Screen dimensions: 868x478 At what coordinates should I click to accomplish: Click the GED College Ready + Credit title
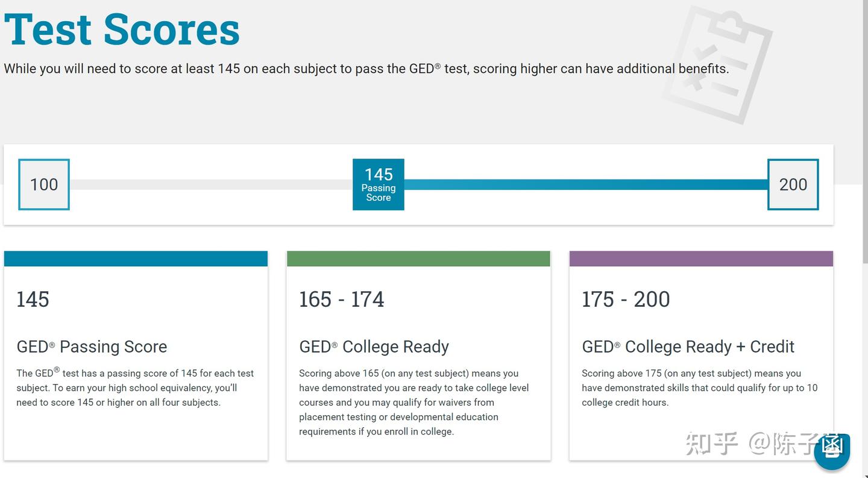click(x=688, y=347)
